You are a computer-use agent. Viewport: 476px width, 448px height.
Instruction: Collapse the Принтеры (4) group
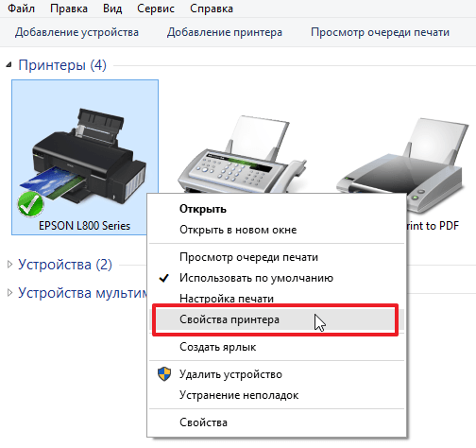point(8,65)
